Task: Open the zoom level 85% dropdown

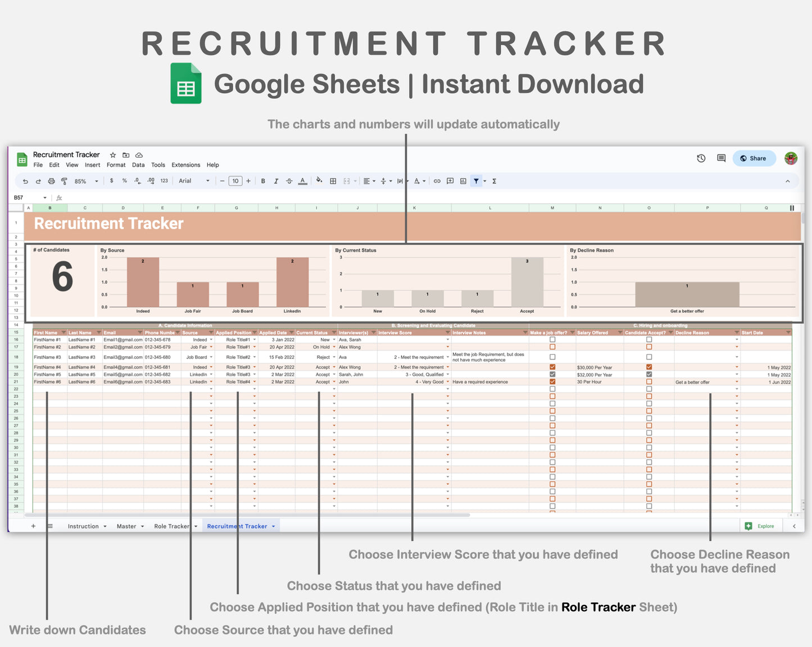Action: pyautogui.click(x=84, y=181)
